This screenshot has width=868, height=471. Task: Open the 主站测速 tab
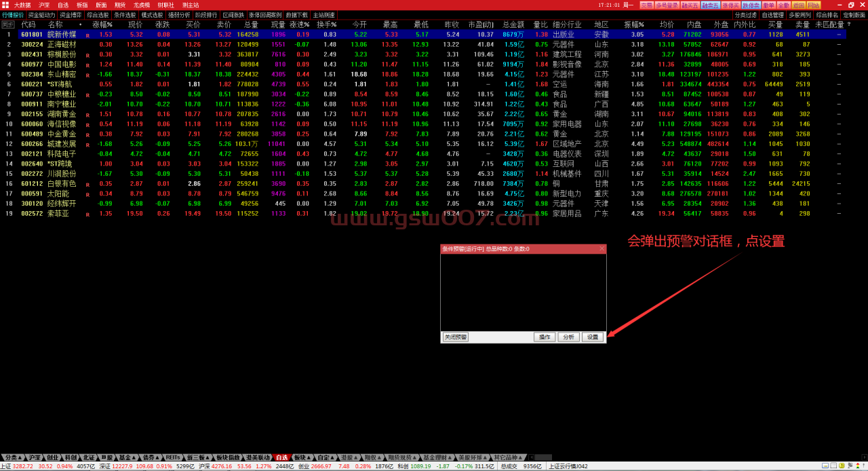tap(323, 14)
